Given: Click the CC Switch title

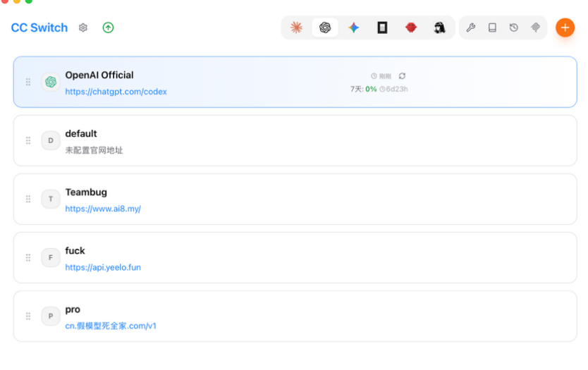Looking at the screenshot, I should [39, 27].
